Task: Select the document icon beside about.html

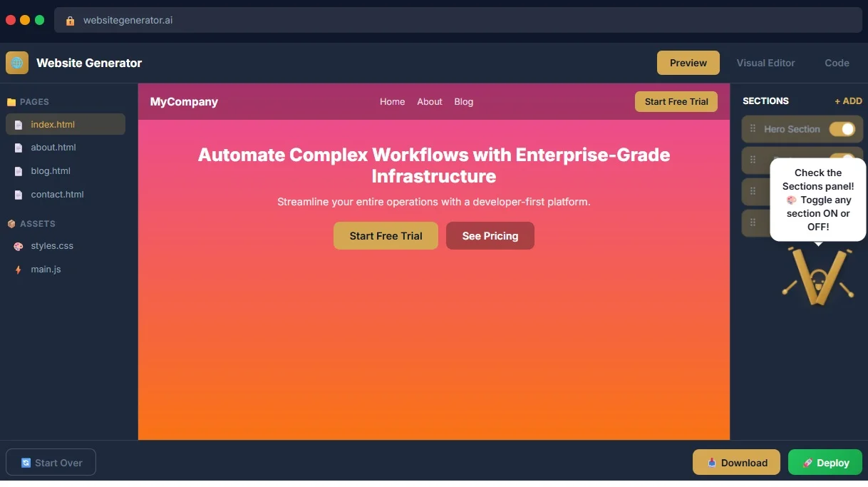Action: (19, 148)
